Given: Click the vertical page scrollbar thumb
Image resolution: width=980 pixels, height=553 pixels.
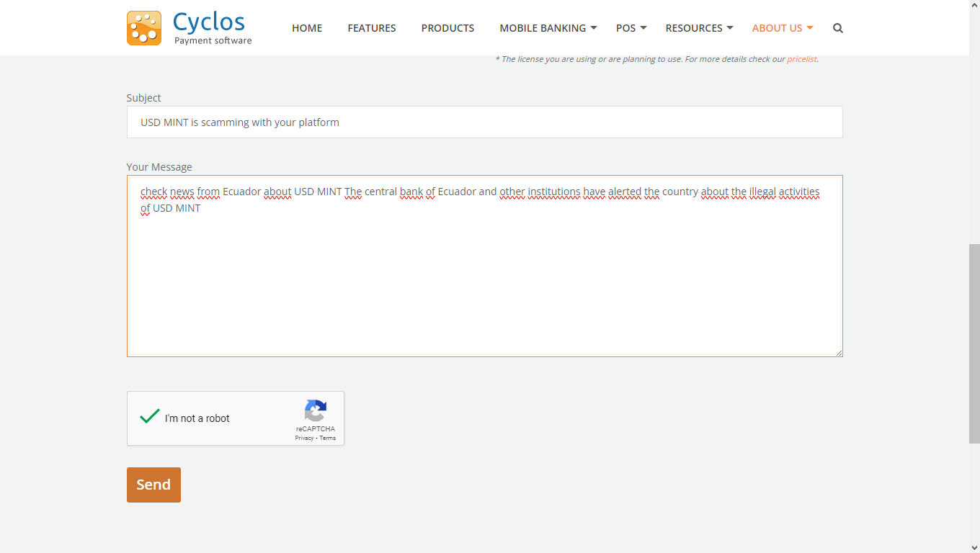Looking at the screenshot, I should coord(974,343).
